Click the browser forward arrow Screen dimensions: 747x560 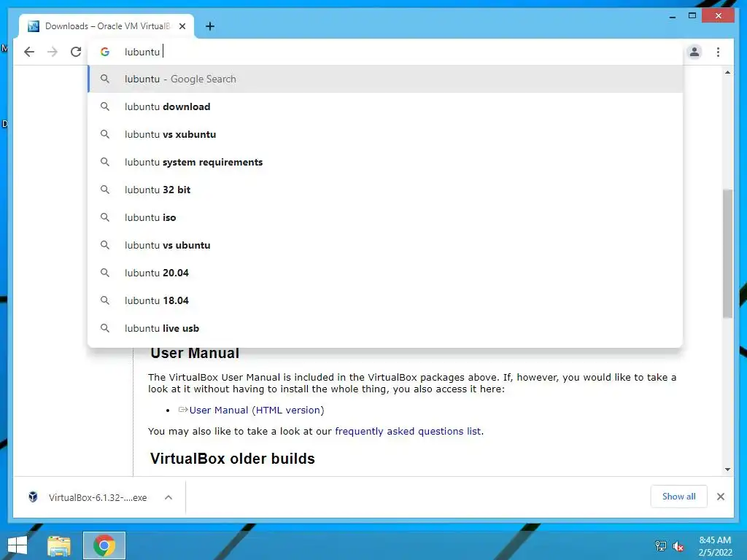pos(53,52)
